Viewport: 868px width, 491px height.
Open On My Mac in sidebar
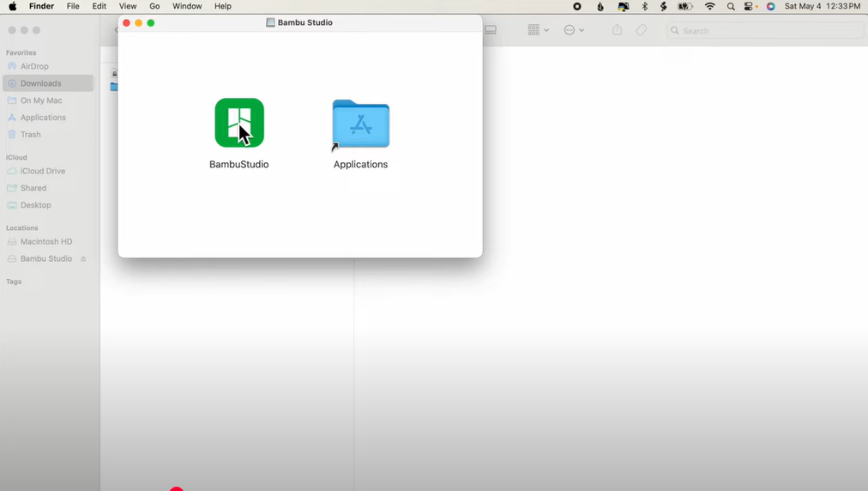point(48,100)
